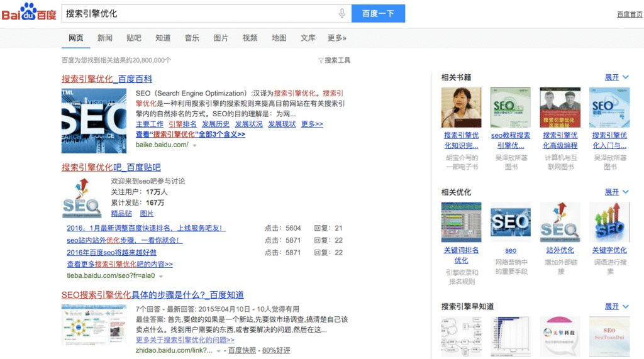Click the 引擎排名 sublink

[182, 124]
